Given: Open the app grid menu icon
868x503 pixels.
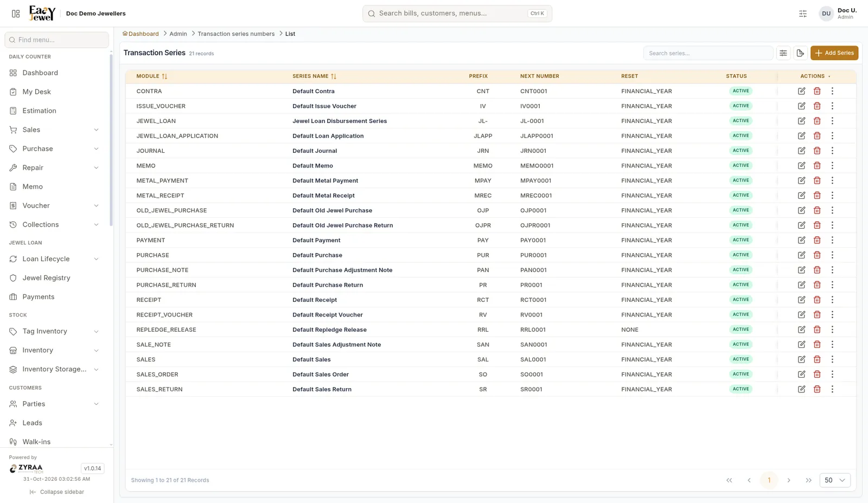Looking at the screenshot, I should point(16,14).
